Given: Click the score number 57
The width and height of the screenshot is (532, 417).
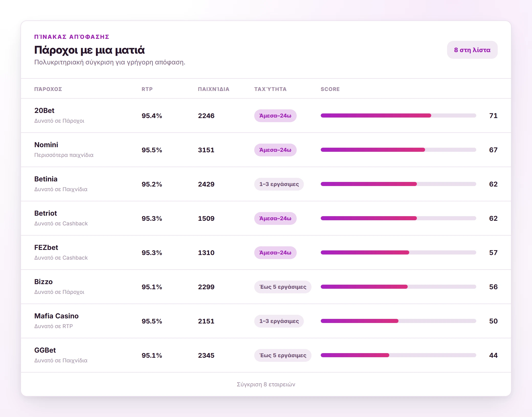Looking at the screenshot, I should [x=493, y=253].
